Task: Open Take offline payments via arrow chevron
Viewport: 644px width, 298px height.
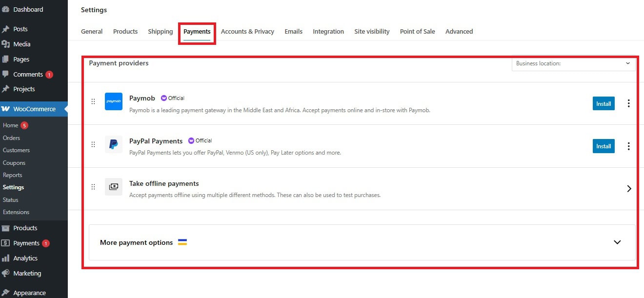Action: pos(629,189)
